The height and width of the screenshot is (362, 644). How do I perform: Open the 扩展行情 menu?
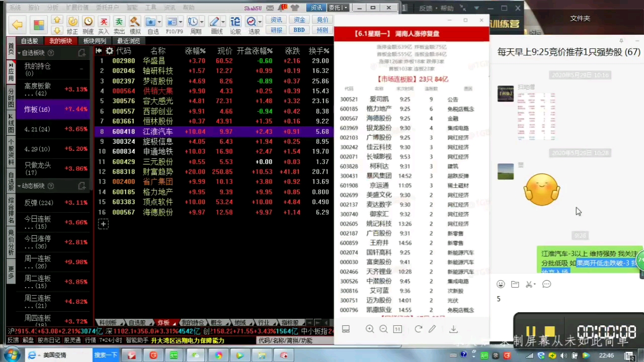point(77,8)
